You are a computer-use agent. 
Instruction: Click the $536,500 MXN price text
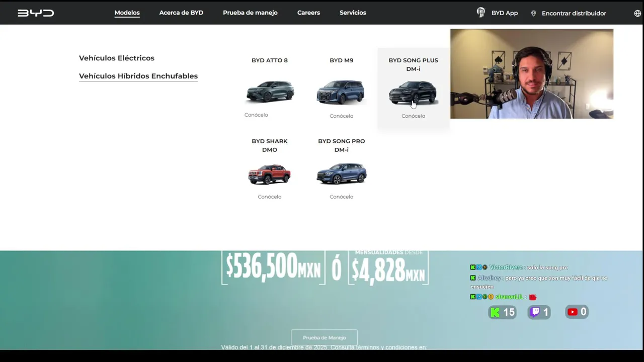[x=273, y=266]
